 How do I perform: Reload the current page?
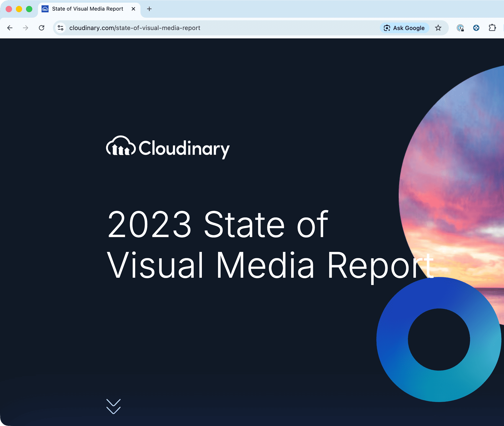pyautogui.click(x=41, y=28)
